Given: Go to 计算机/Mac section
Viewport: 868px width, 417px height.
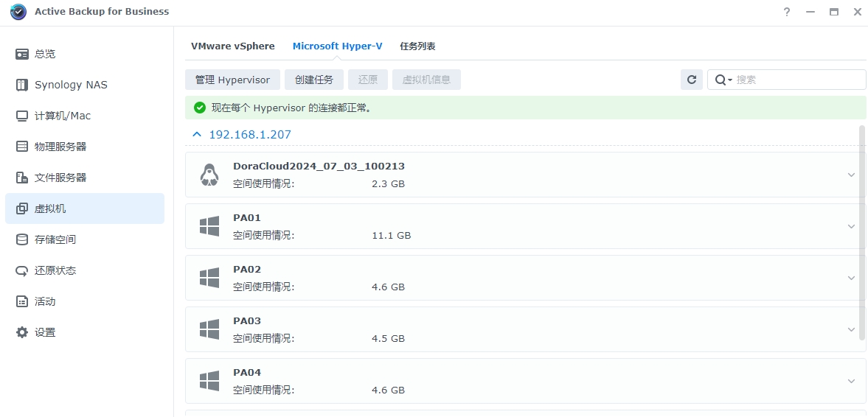Looking at the screenshot, I should coord(63,116).
